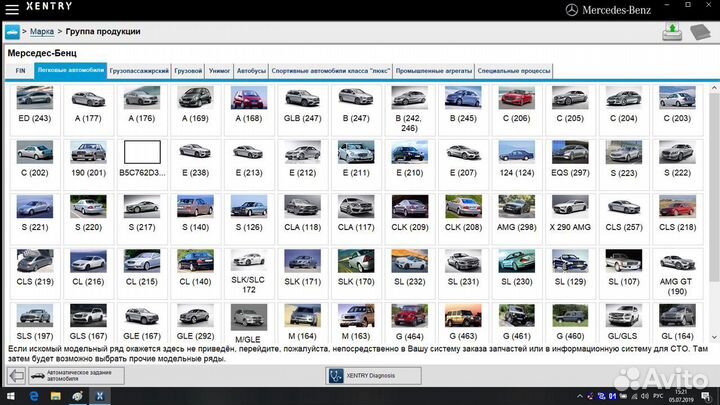Choose the GL (164) vehicle tile
The height and width of the screenshot is (405, 720).
pyautogui.click(x=677, y=323)
